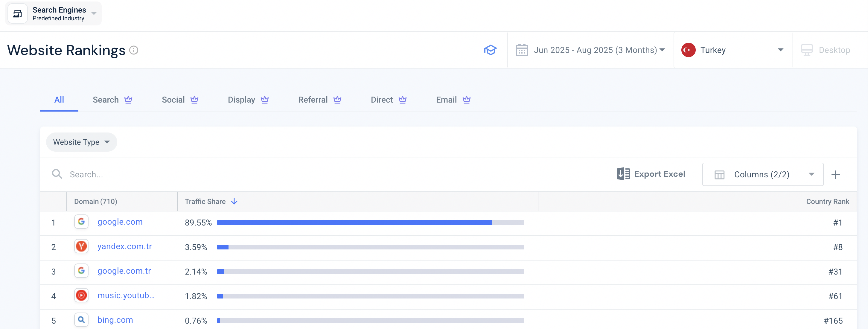Viewport: 868px width, 329px height.
Task: Click the Export Excel button
Action: pyautogui.click(x=651, y=174)
